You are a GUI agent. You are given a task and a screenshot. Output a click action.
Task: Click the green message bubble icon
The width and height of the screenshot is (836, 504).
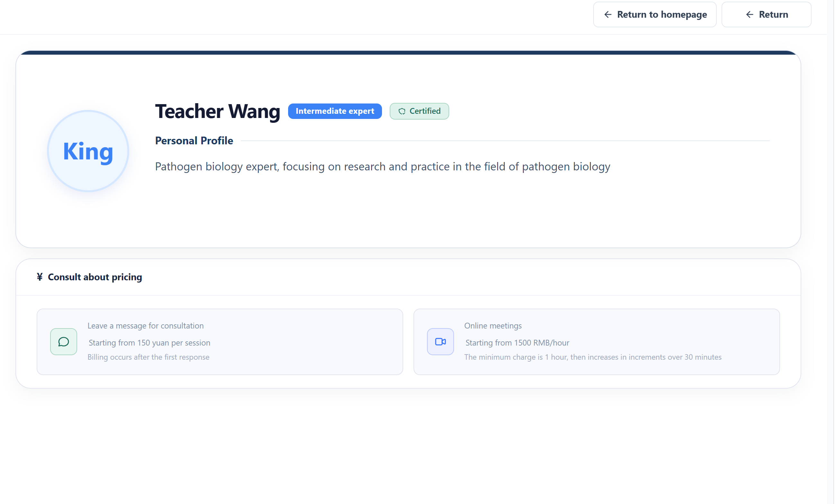(63, 342)
